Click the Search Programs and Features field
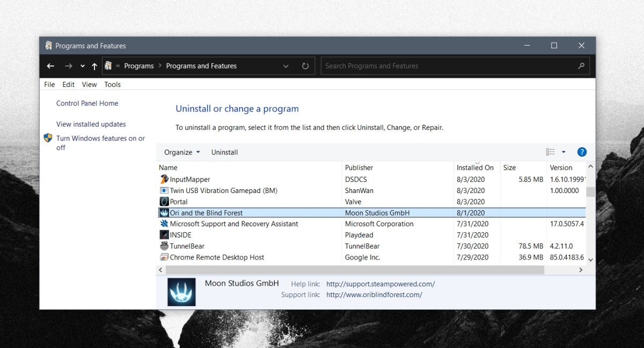Viewport: 644px width, 348px height. pyautogui.click(x=455, y=65)
